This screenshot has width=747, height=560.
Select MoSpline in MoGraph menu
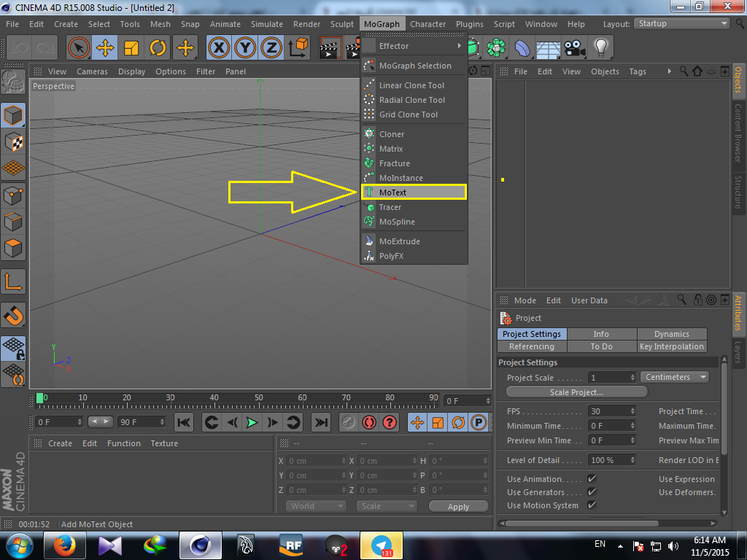coord(414,222)
